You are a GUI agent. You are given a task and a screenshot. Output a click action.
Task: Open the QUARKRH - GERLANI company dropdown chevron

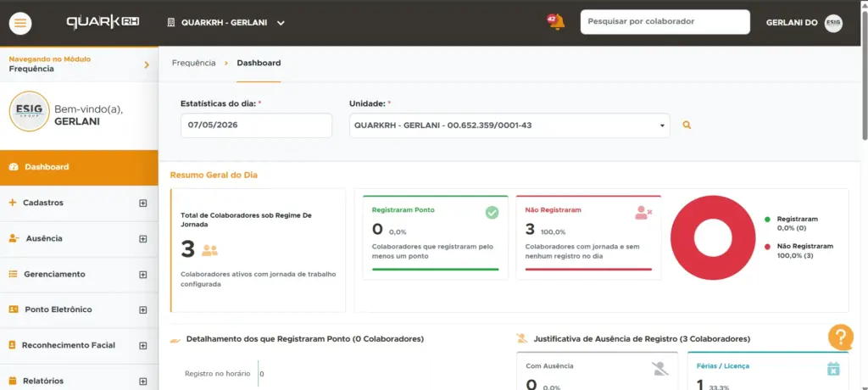coord(281,23)
